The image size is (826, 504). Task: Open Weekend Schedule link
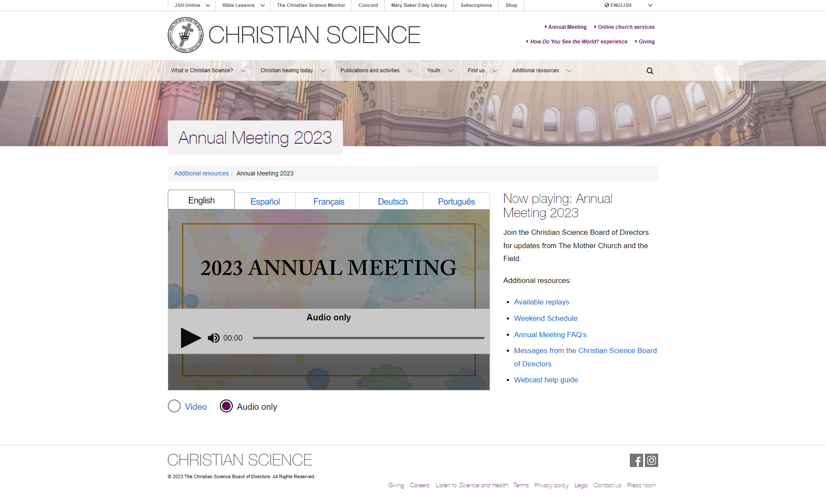tap(546, 318)
